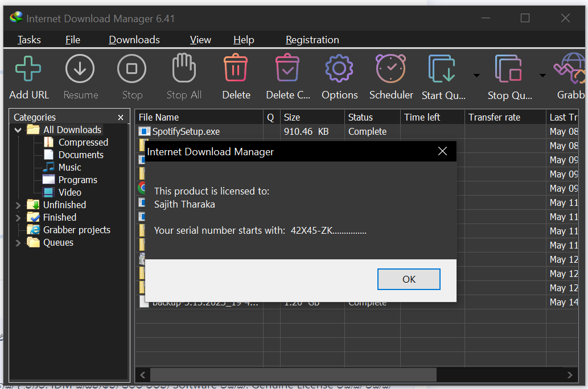Minimize the Internet Download Manager window
The image size is (588, 389).
(486, 18)
